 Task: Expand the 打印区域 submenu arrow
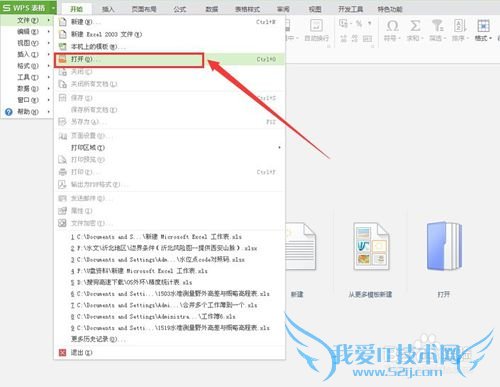(x=279, y=147)
